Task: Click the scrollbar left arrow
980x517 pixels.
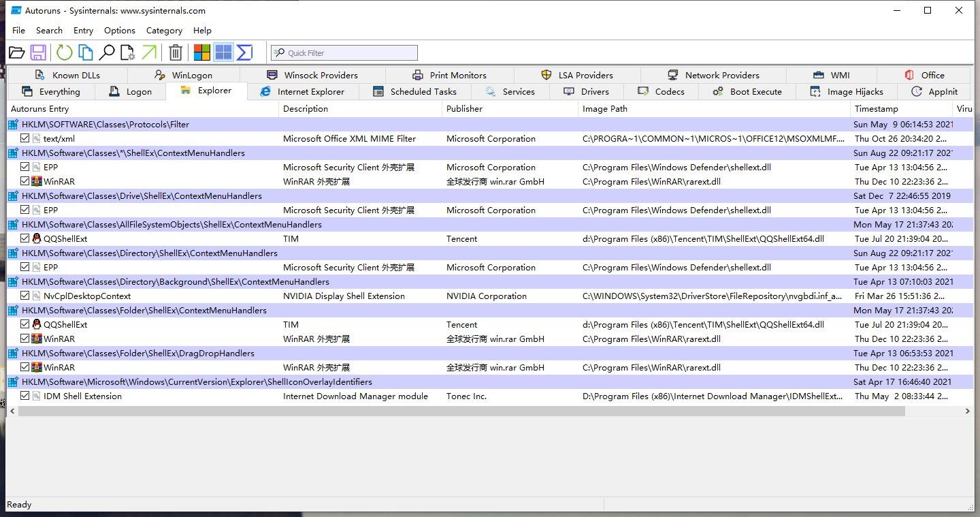Action: (x=12, y=411)
